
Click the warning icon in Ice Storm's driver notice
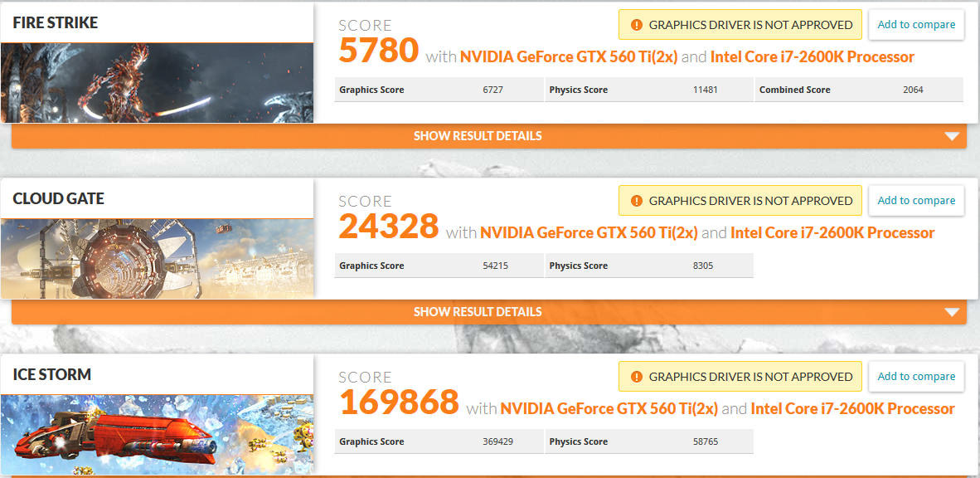(x=636, y=377)
